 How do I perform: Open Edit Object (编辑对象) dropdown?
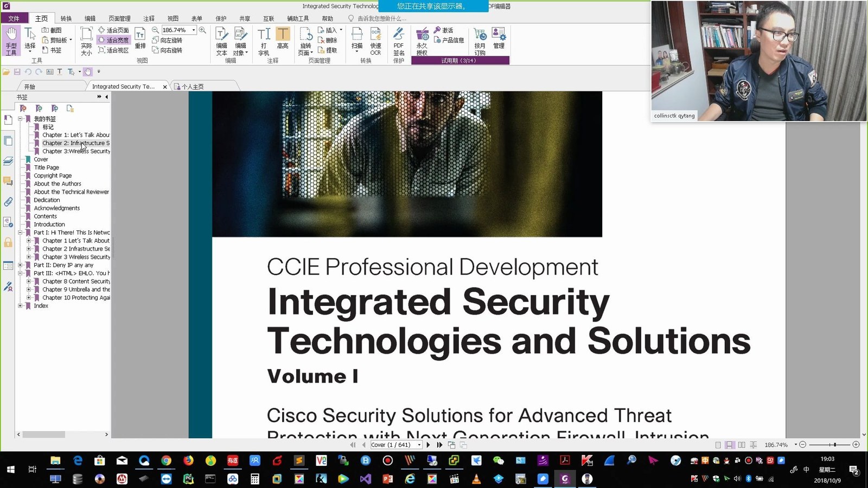click(x=240, y=41)
